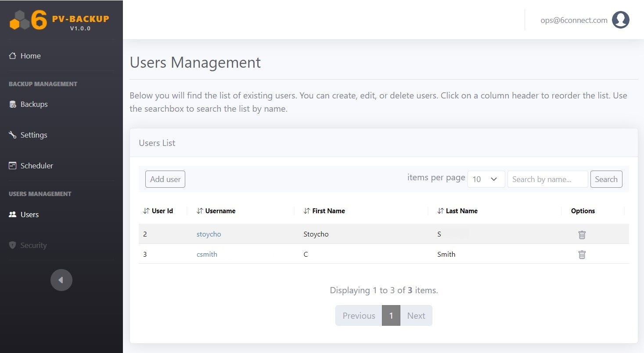Collapse sidebar with the round arrow button
The height and width of the screenshot is (353, 644).
[x=61, y=280]
